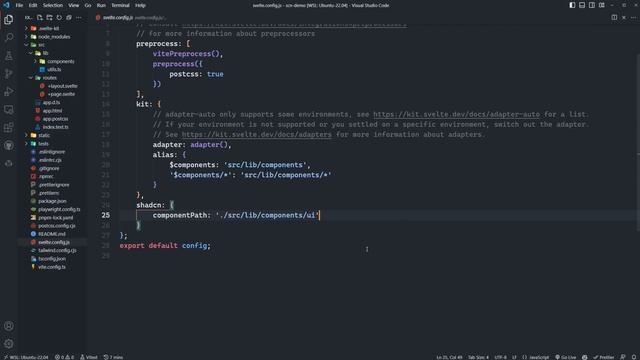This screenshot has width=640, height=360.
Task: Open the Source Control view
Action: [x=9, y=73]
